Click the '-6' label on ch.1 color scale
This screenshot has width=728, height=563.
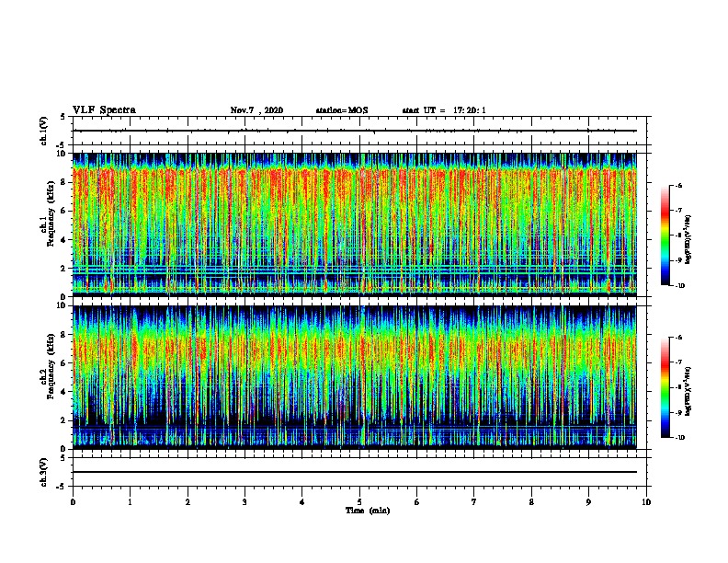[678, 186]
